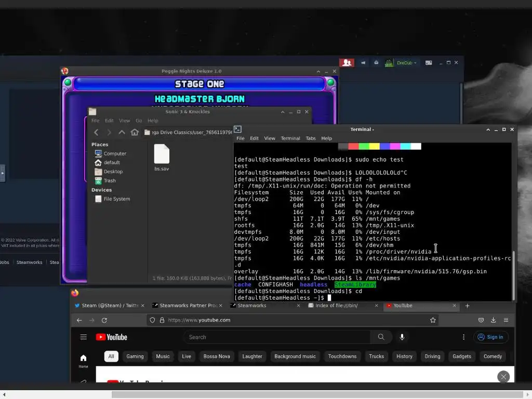This screenshot has width=532, height=399.
Task: Click Steam Big Picture mode icon
Action: point(429,63)
